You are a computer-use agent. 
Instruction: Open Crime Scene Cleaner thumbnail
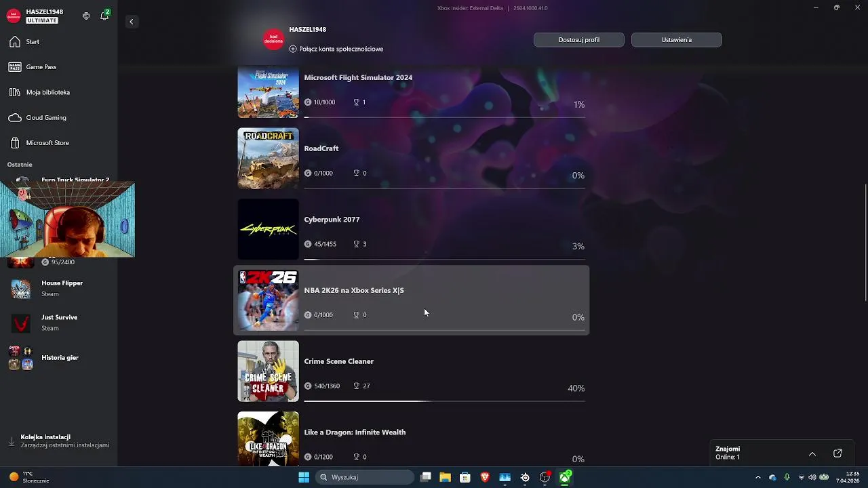click(268, 371)
